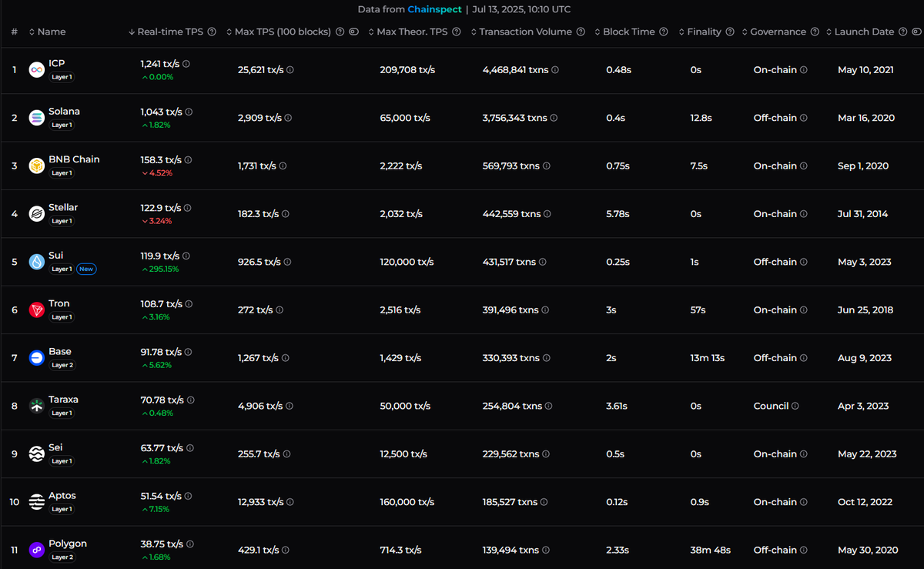
Task: Click the Tron chain logo
Action: [36, 310]
